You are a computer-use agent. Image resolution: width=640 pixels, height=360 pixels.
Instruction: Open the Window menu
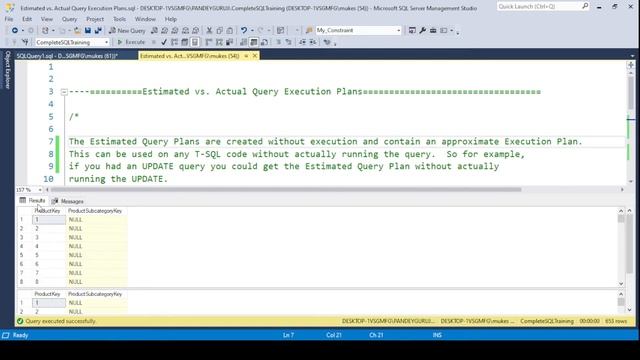click(x=145, y=19)
